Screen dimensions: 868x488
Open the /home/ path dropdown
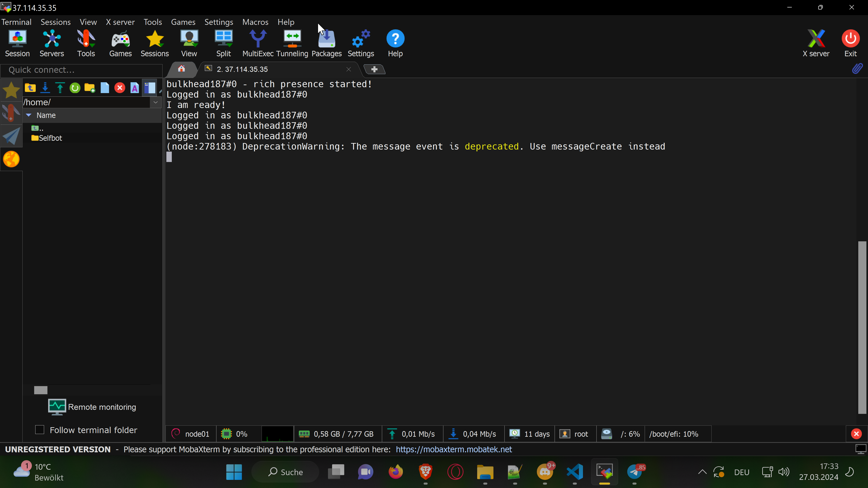point(156,102)
